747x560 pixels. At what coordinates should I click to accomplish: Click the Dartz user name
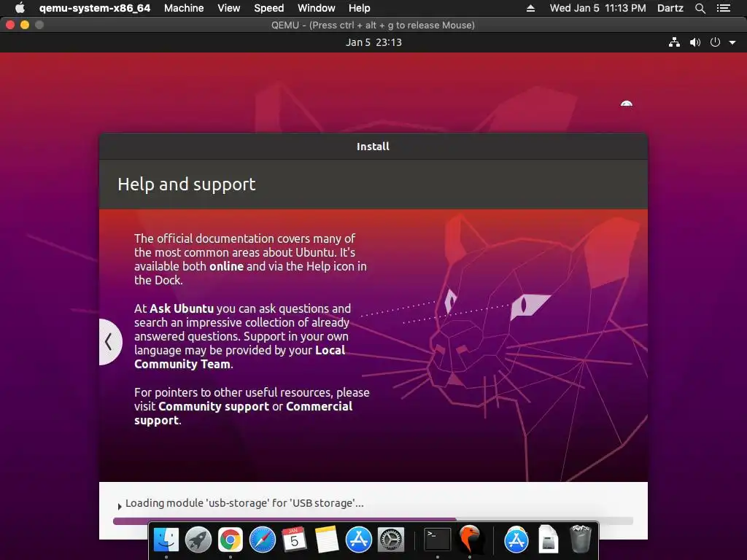coord(670,8)
